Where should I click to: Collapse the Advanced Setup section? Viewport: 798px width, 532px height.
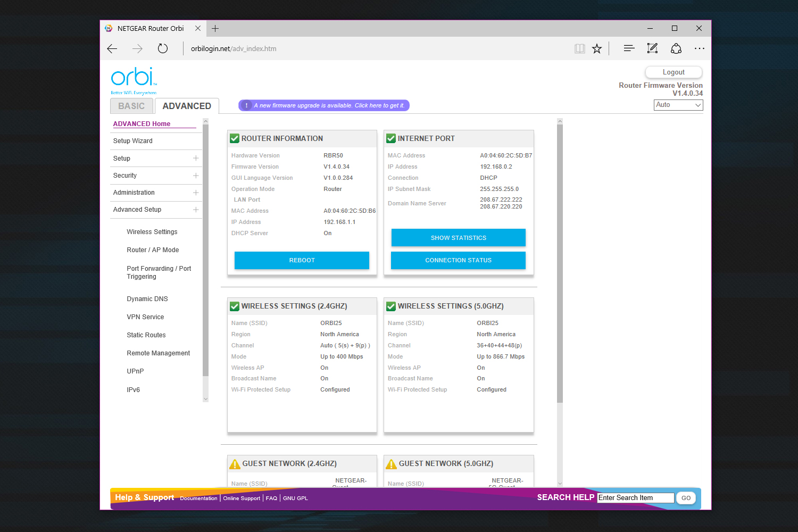[x=196, y=210]
